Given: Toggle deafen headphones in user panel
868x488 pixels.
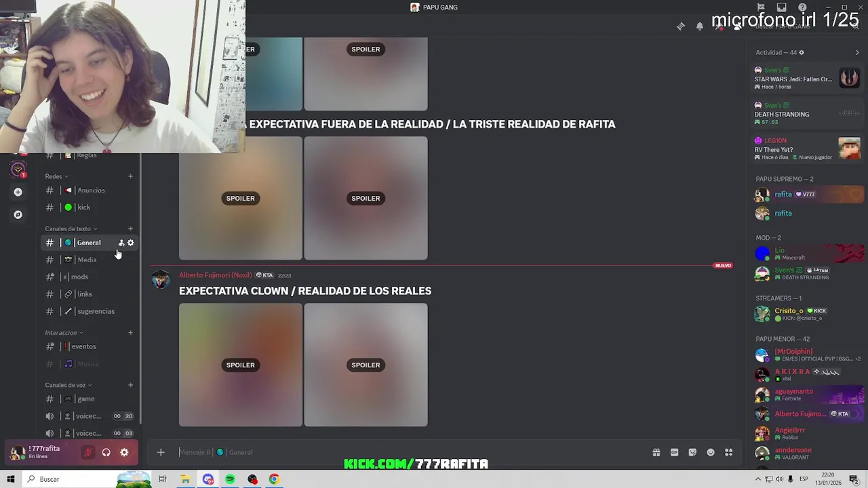Looking at the screenshot, I should (106, 453).
